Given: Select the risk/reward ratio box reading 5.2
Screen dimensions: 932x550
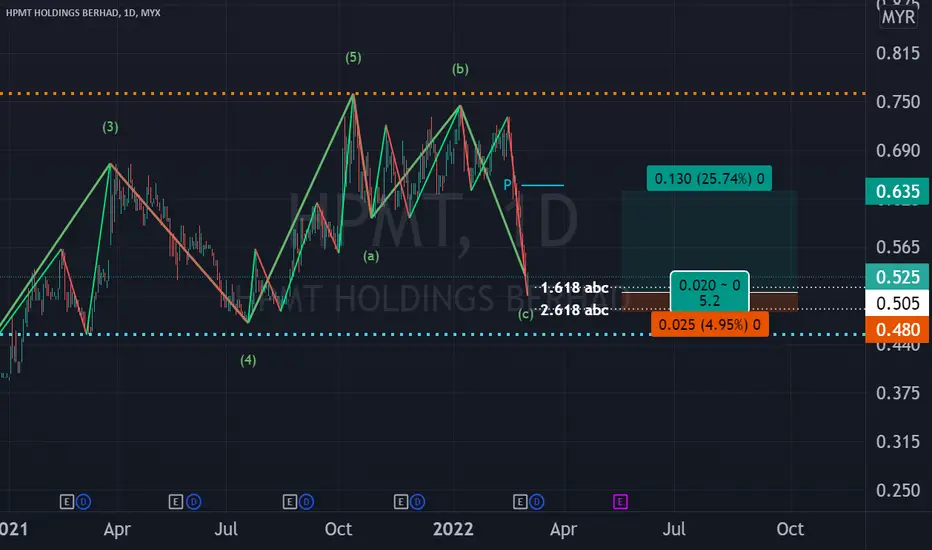Looking at the screenshot, I should (x=710, y=292).
